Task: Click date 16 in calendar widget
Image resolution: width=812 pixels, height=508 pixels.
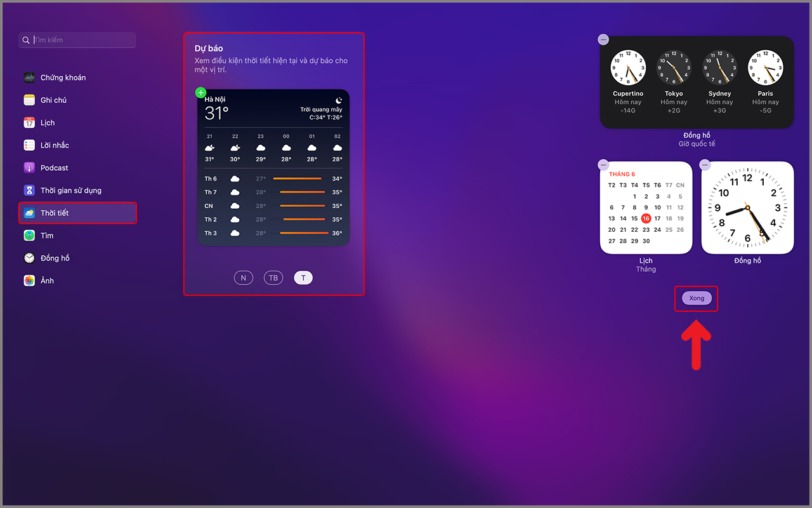Action: [646, 218]
